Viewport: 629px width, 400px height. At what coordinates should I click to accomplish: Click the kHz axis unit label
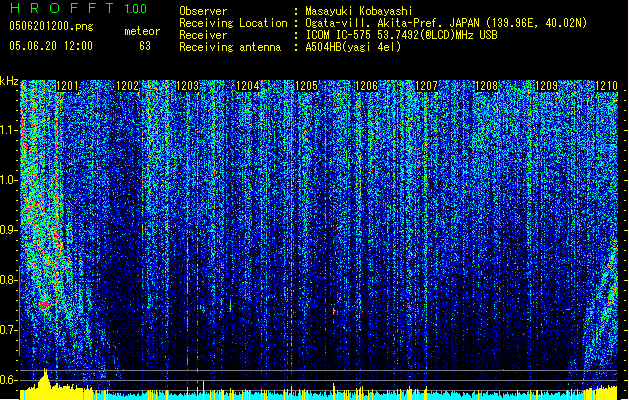9,81
